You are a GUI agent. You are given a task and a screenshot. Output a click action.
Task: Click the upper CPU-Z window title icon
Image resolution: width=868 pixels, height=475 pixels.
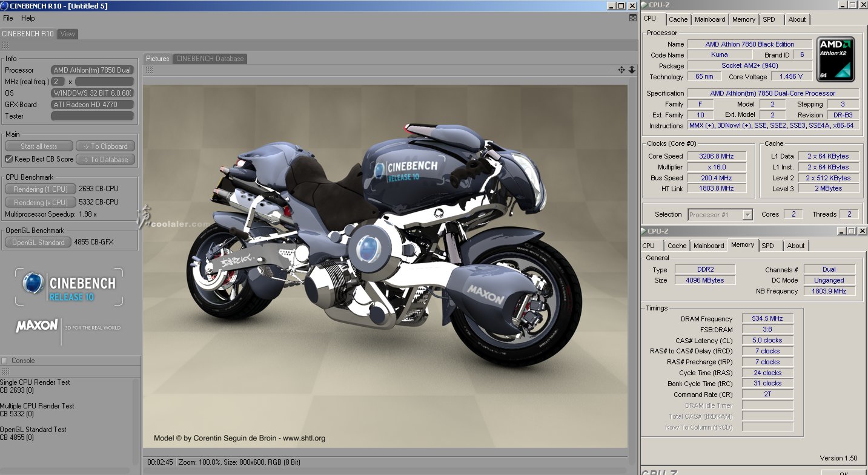click(644, 5)
